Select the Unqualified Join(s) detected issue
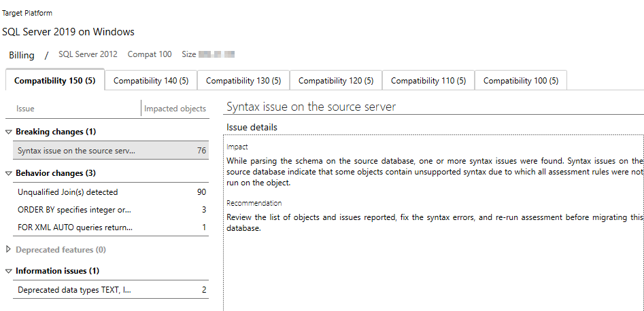Viewport: 644px width, 311px height. pos(111,192)
